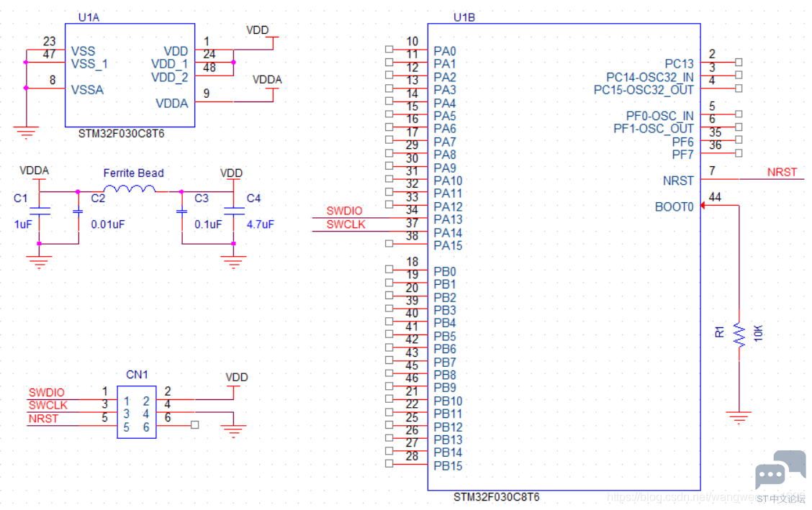Click the NRST pin name inside U1B
The height and width of the screenshot is (510, 812).
pos(678,181)
